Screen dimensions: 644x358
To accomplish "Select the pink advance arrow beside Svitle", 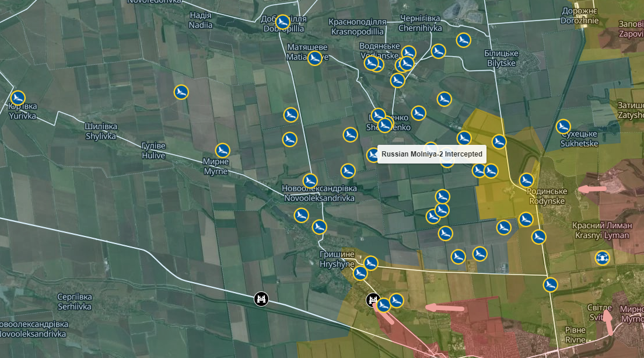I will (x=608, y=322).
